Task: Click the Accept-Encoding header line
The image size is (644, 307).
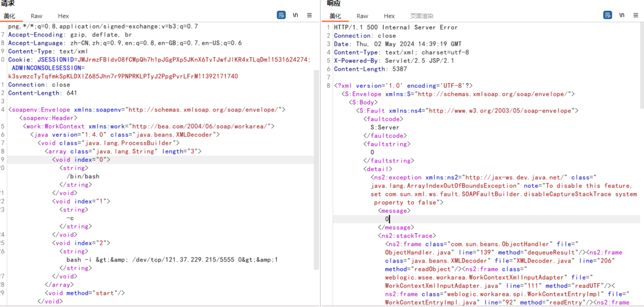Action: point(70,35)
